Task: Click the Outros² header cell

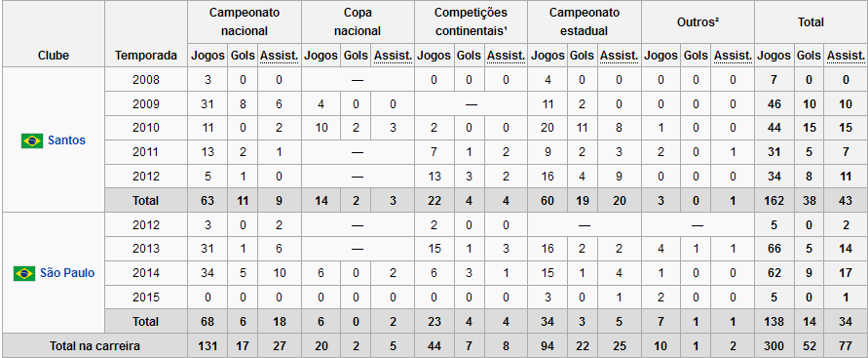Action: point(698,21)
